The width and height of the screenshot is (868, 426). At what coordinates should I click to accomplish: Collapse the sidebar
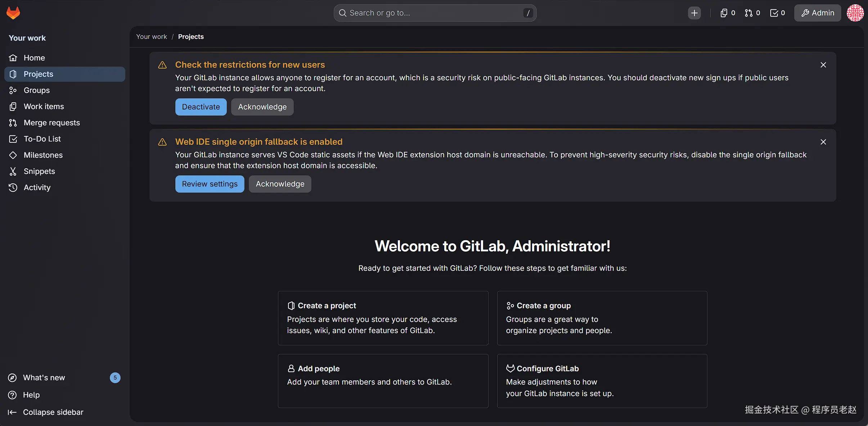pos(65,412)
